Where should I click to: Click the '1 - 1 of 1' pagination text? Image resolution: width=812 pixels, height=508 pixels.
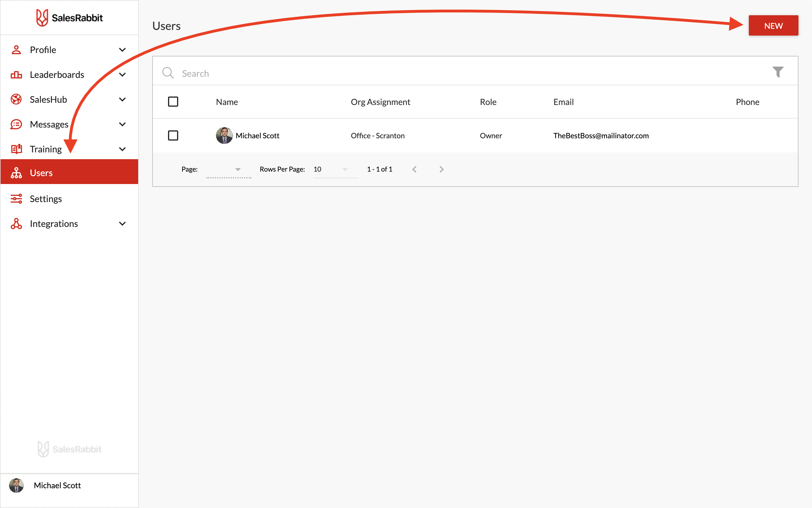coord(379,169)
